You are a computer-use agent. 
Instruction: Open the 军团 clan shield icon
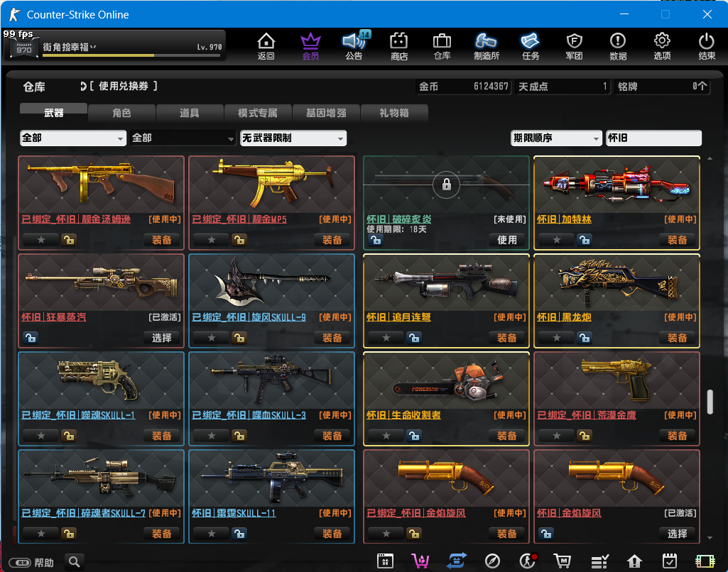point(575,46)
